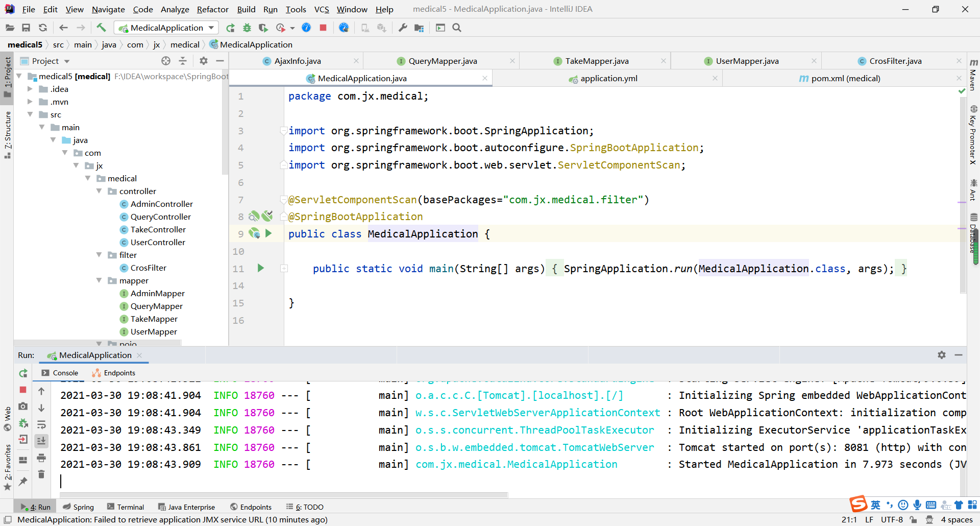The width and height of the screenshot is (980, 526).
Task: Open the Navigate menu
Action: point(108,9)
